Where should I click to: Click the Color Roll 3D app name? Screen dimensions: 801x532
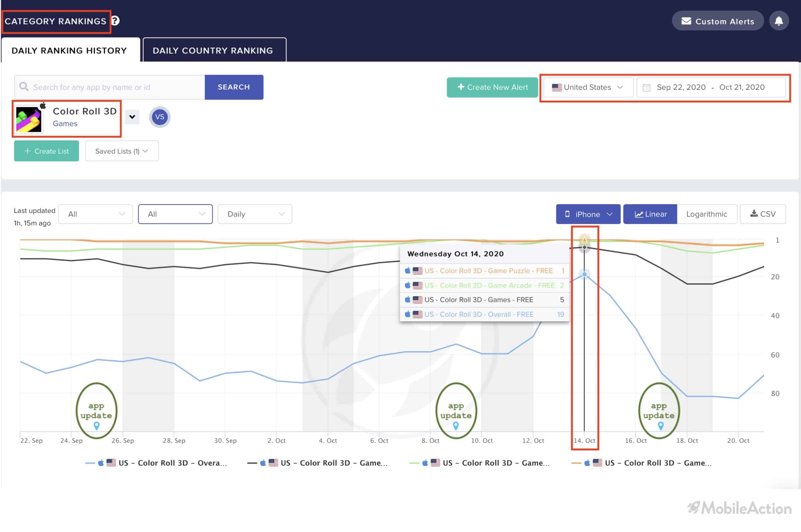pos(85,111)
